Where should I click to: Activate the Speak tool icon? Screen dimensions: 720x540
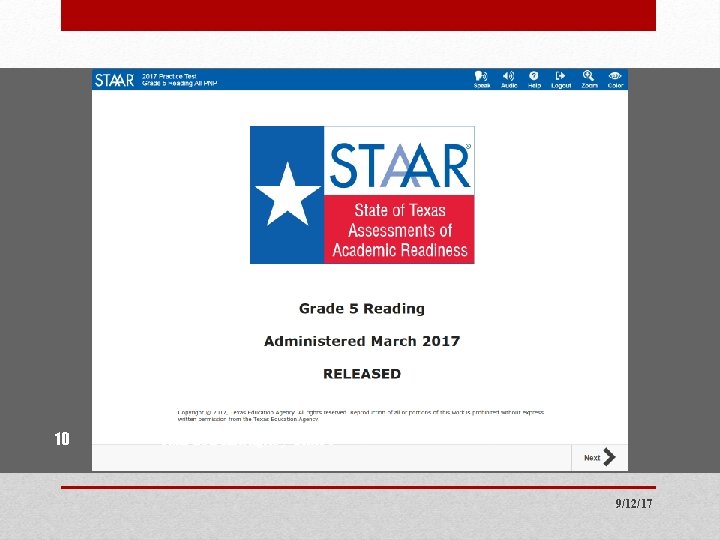pyautogui.click(x=482, y=79)
